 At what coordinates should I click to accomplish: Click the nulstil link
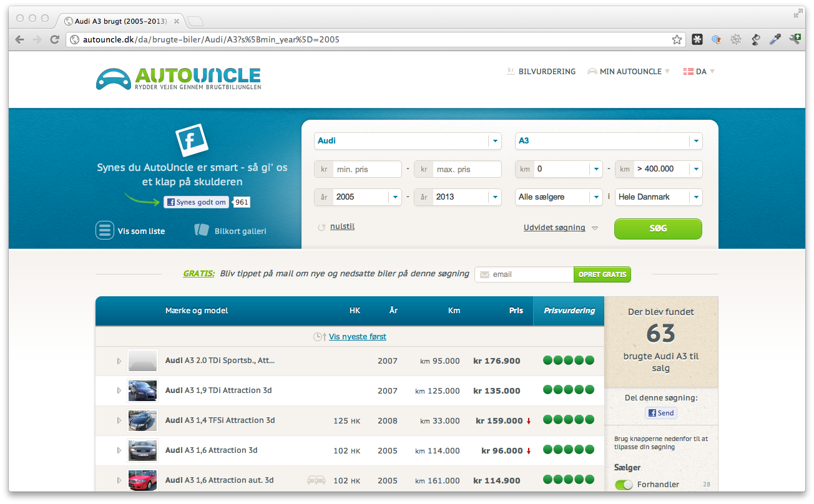(342, 226)
